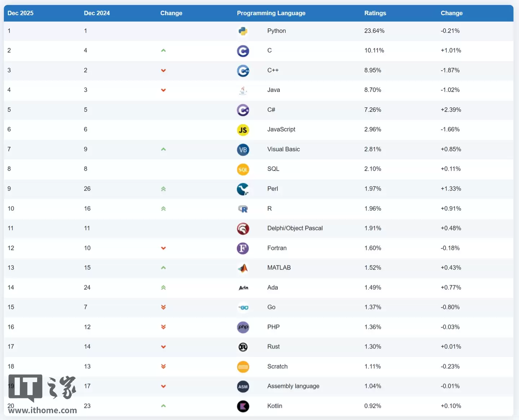Click the PHP logo icon

click(x=243, y=327)
